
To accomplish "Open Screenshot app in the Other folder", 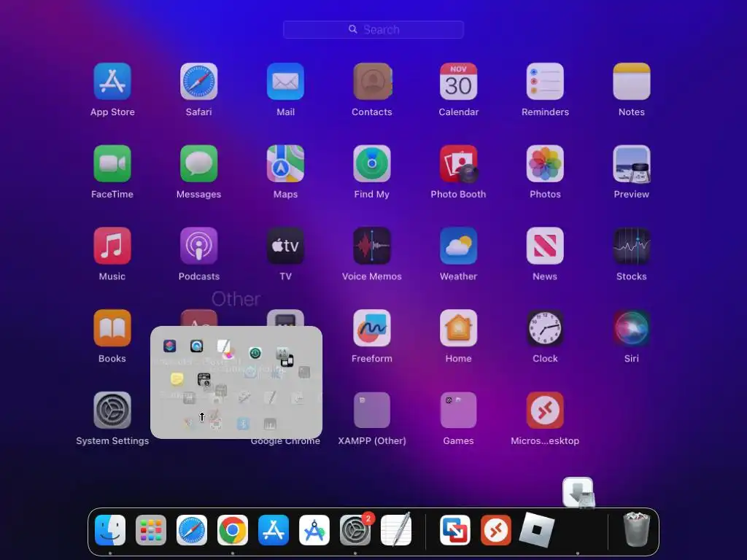I will tap(204, 379).
